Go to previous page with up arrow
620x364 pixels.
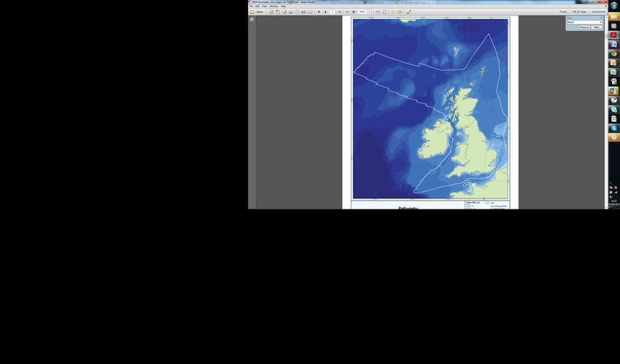pyautogui.click(x=319, y=12)
